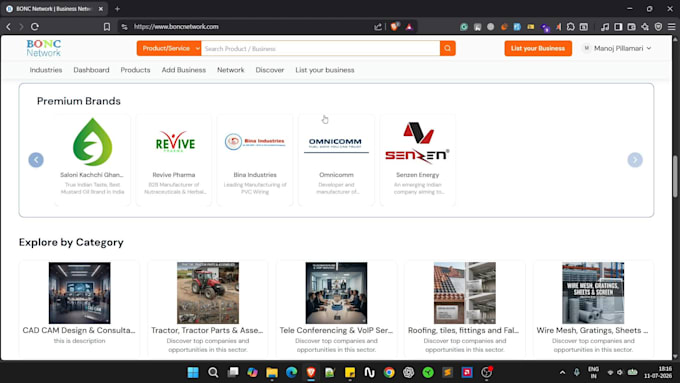Click orange List your Business button
Screen dimensions: 680x383
538,48
